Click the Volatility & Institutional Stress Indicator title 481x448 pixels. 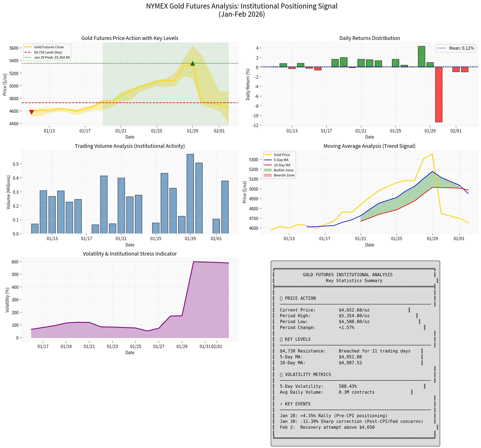(130, 254)
